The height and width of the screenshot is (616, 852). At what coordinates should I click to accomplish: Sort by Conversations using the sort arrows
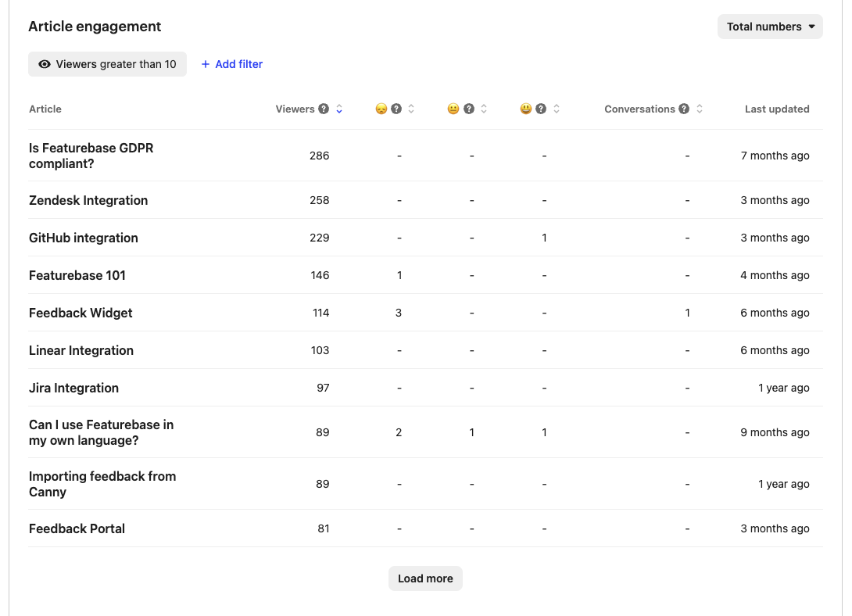point(700,109)
